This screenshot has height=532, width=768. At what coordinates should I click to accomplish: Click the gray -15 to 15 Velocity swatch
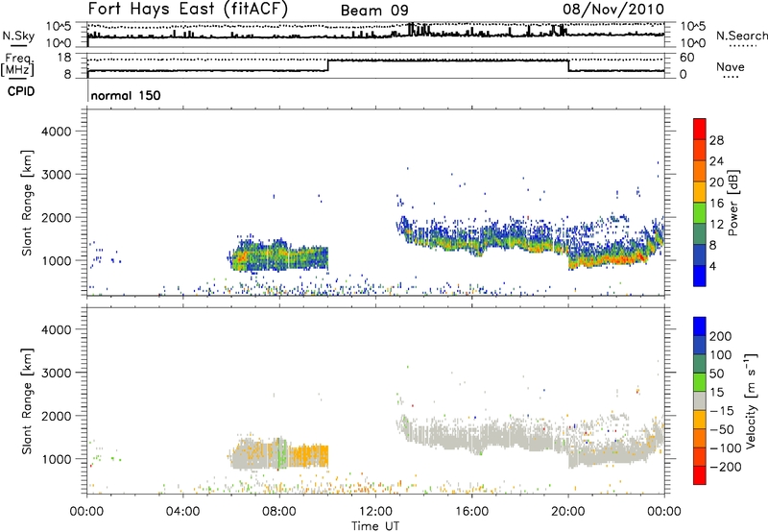click(x=700, y=400)
